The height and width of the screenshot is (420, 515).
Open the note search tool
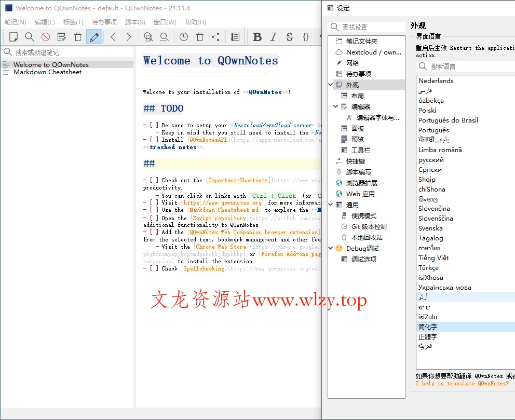[29, 37]
